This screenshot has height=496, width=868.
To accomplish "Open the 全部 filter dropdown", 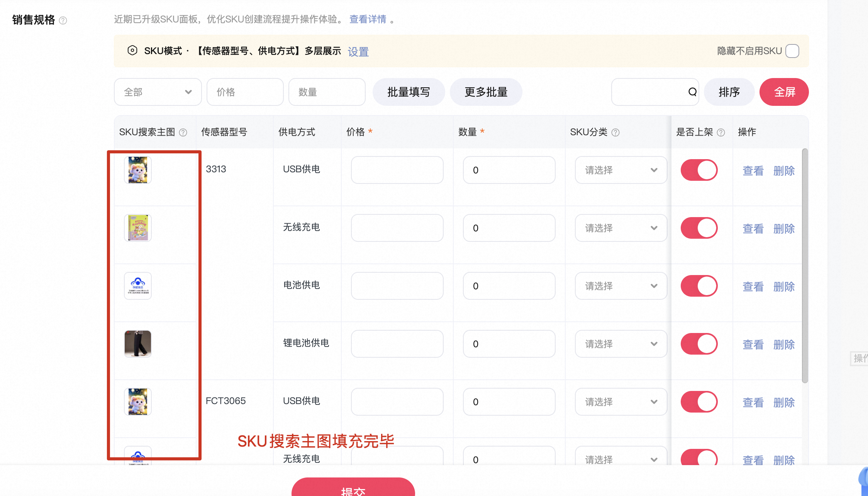I will [x=158, y=92].
